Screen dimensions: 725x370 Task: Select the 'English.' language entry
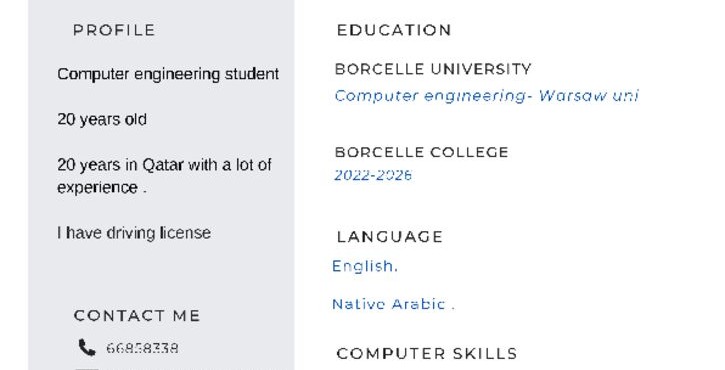tap(365, 266)
